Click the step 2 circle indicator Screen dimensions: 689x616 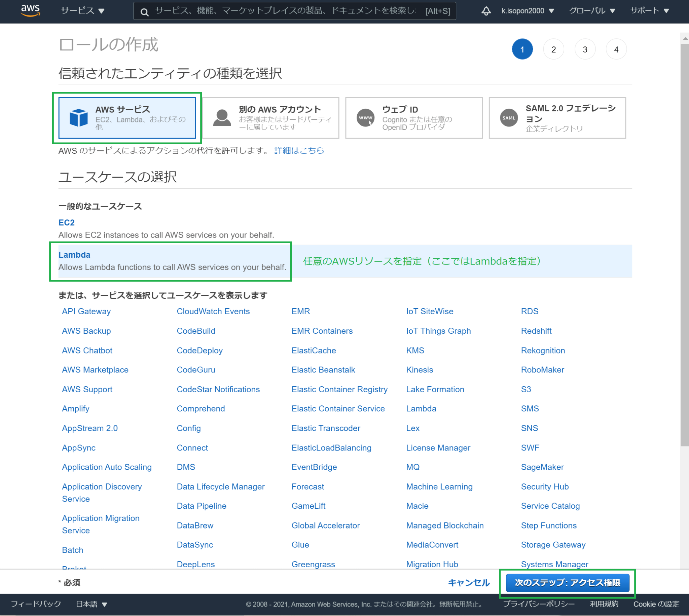554,49
